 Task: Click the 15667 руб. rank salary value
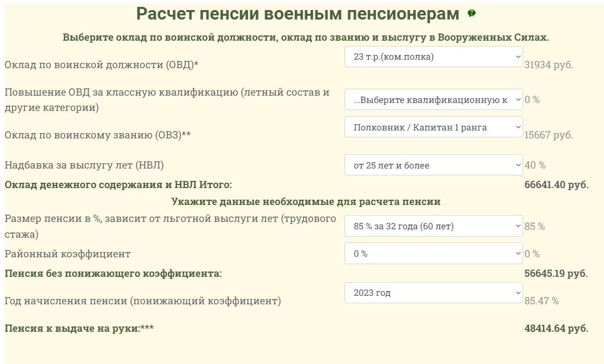(x=549, y=135)
